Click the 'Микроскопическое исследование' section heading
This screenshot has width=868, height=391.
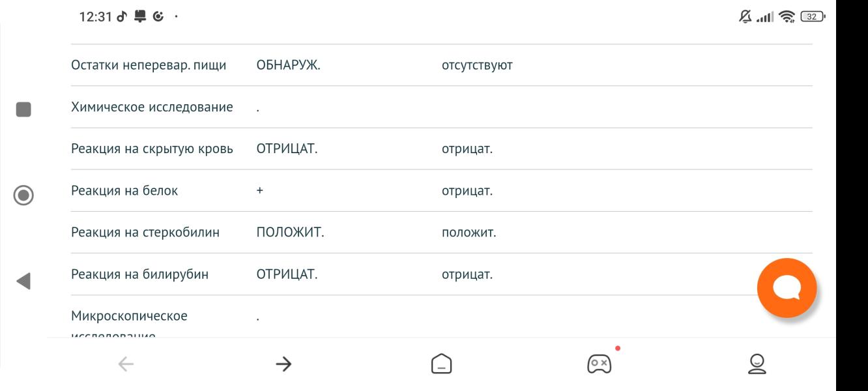(129, 317)
